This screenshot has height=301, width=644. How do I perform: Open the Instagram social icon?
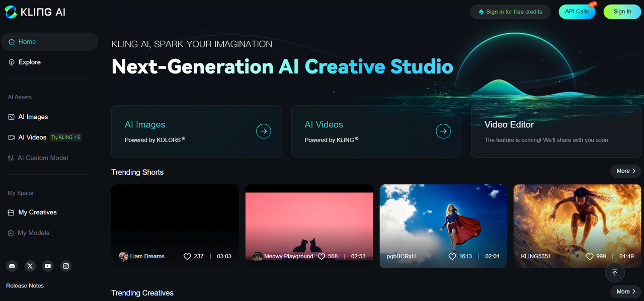[x=66, y=266]
